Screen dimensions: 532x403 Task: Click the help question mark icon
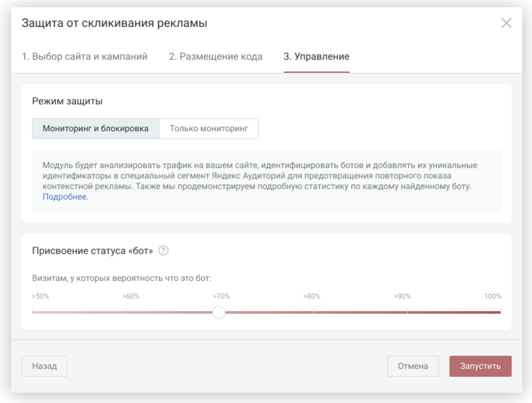(x=163, y=250)
